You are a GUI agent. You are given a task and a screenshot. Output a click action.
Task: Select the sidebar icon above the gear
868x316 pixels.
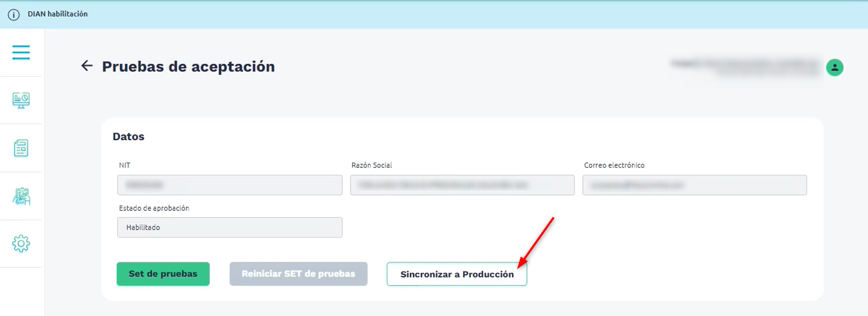pyautogui.click(x=21, y=196)
